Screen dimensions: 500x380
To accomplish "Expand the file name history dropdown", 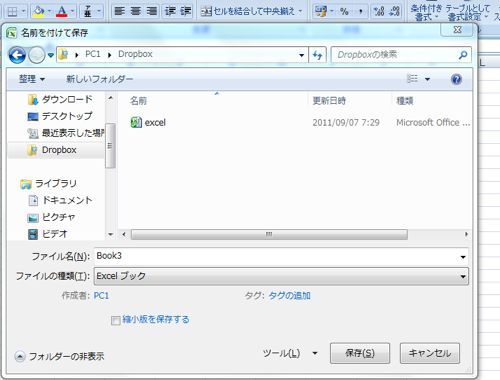I will tap(463, 257).
